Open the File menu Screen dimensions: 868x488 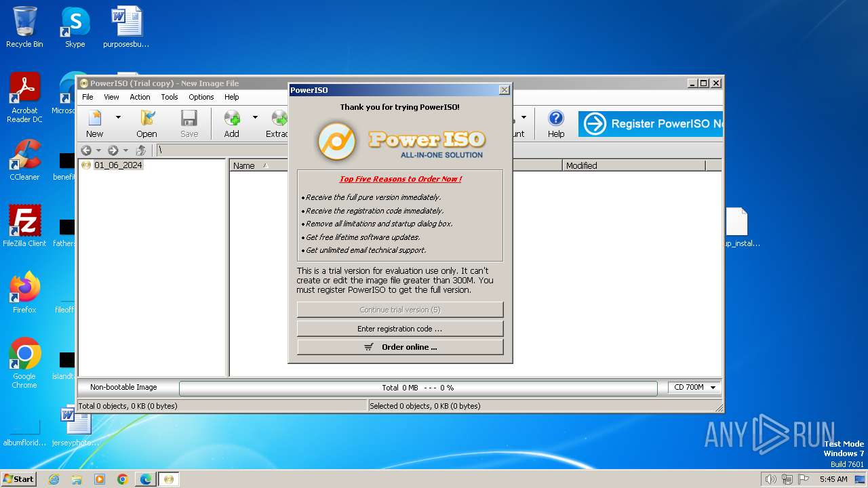coord(88,97)
